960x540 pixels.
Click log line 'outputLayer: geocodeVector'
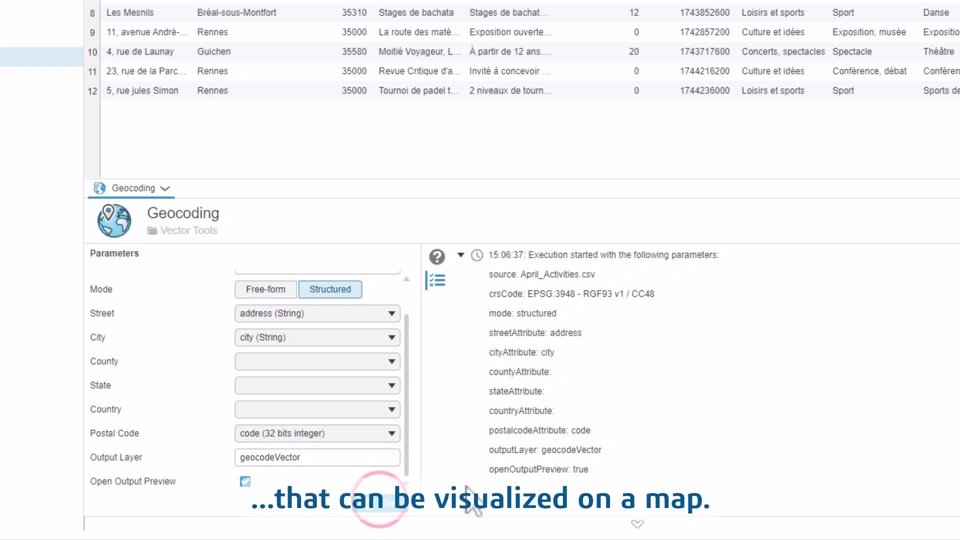pyautogui.click(x=545, y=450)
